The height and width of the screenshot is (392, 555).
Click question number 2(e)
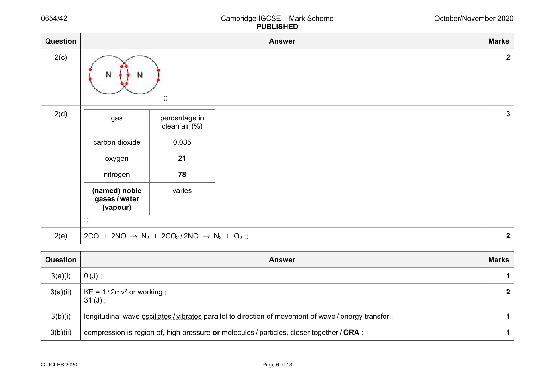pyautogui.click(x=61, y=236)
